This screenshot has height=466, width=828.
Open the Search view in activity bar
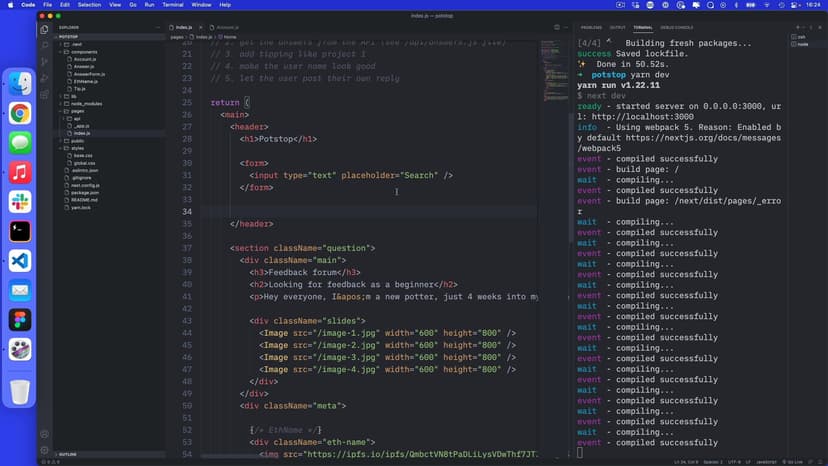click(x=44, y=45)
